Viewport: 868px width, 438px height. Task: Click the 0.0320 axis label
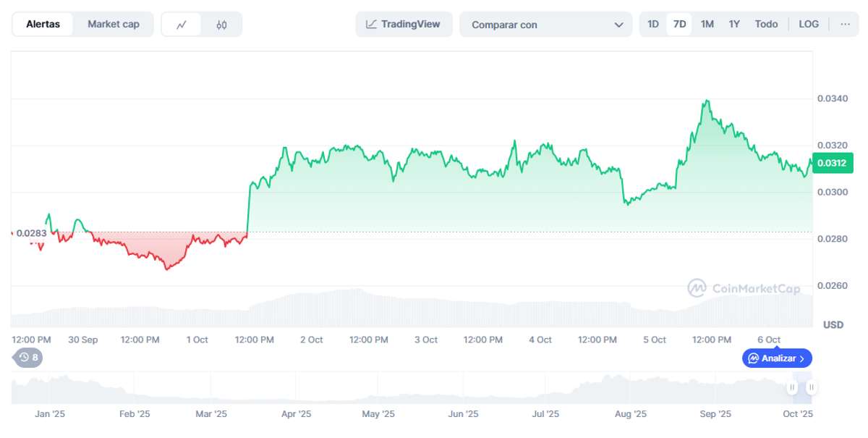tap(832, 146)
